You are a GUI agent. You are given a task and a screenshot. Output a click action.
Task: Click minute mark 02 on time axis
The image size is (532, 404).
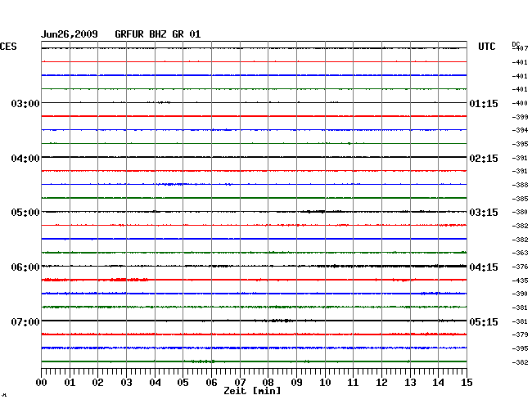(97, 383)
